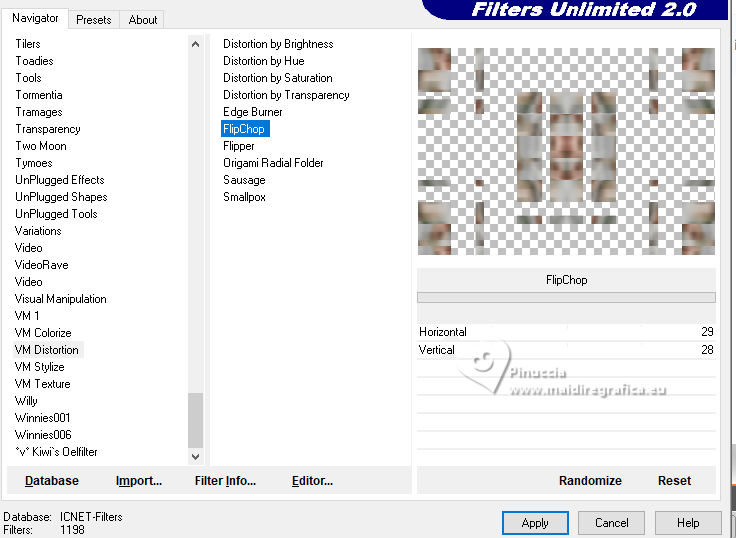Open Filter Info... dialog
The height and width of the screenshot is (538, 736).
coord(225,480)
